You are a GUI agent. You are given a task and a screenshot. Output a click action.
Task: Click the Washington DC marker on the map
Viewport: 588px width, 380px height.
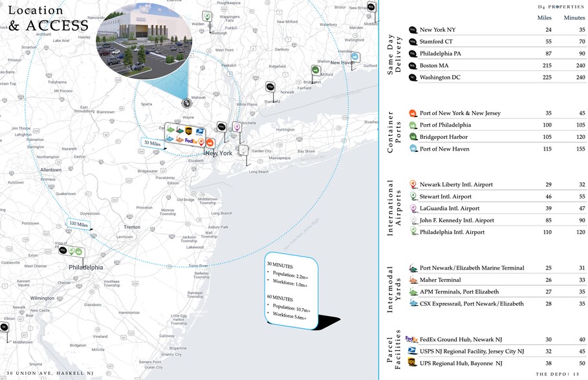pyautogui.click(x=5, y=328)
